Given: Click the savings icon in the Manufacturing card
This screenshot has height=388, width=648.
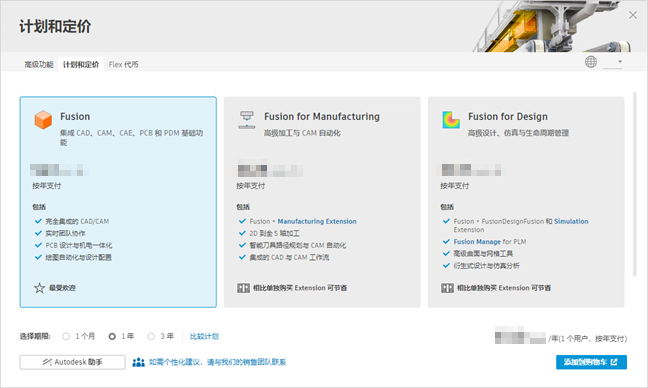Looking at the screenshot, I should coord(243,288).
